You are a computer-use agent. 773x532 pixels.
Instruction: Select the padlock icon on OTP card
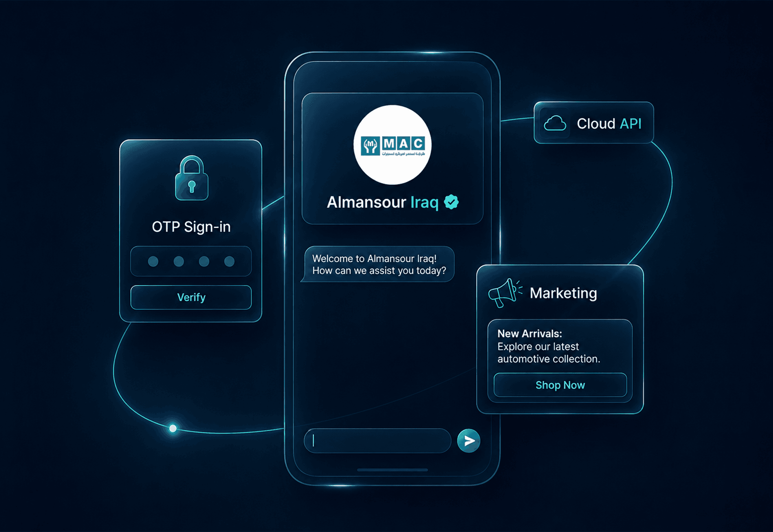pyautogui.click(x=192, y=178)
